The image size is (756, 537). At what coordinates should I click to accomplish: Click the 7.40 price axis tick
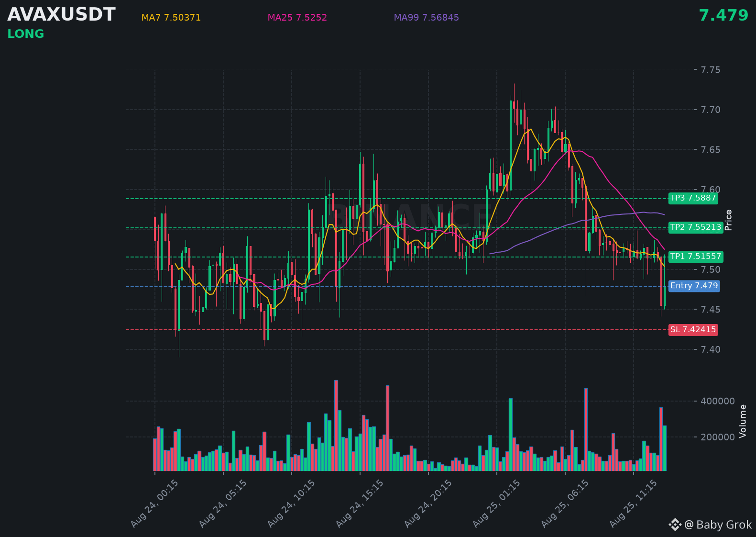(711, 350)
